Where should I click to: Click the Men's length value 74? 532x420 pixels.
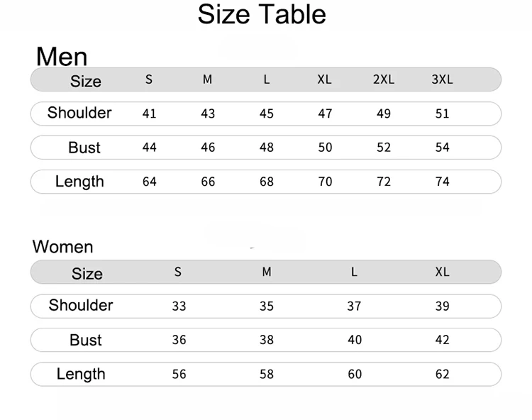(x=442, y=182)
